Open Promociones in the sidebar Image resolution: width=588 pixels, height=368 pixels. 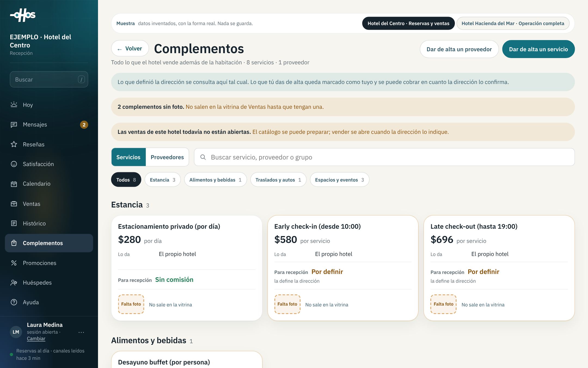click(x=49, y=263)
